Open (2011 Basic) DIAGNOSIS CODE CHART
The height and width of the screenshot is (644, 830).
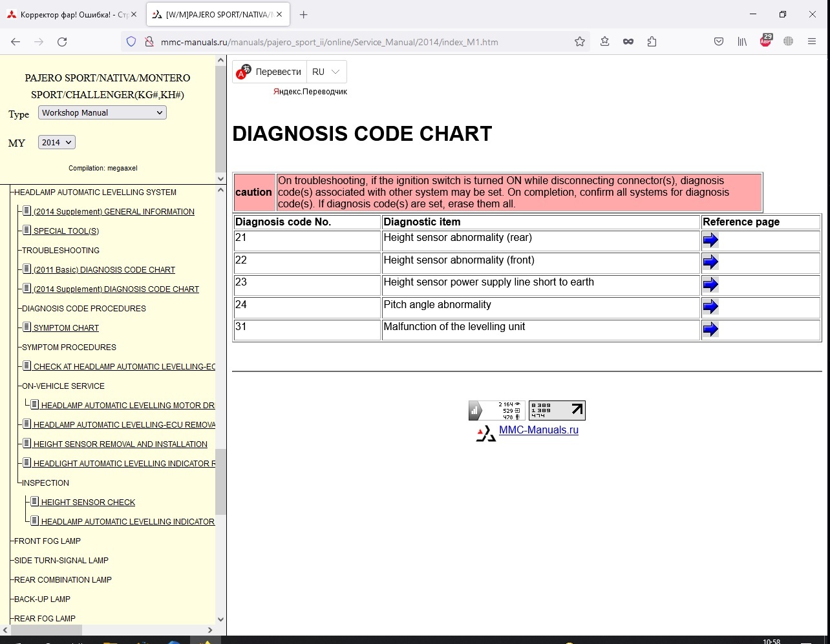point(104,270)
